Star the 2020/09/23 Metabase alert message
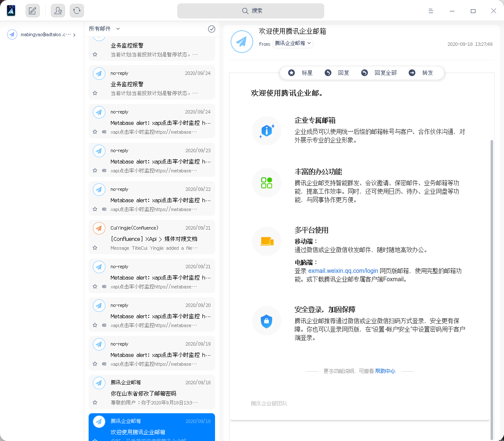The height and width of the screenshot is (441, 504). point(95,170)
